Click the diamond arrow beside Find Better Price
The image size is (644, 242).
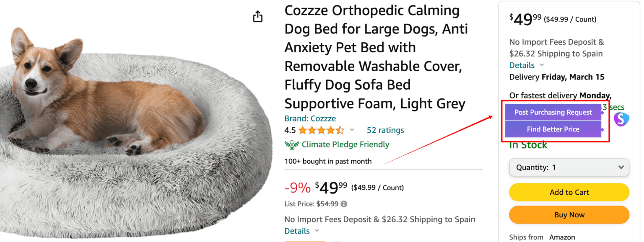click(x=602, y=129)
